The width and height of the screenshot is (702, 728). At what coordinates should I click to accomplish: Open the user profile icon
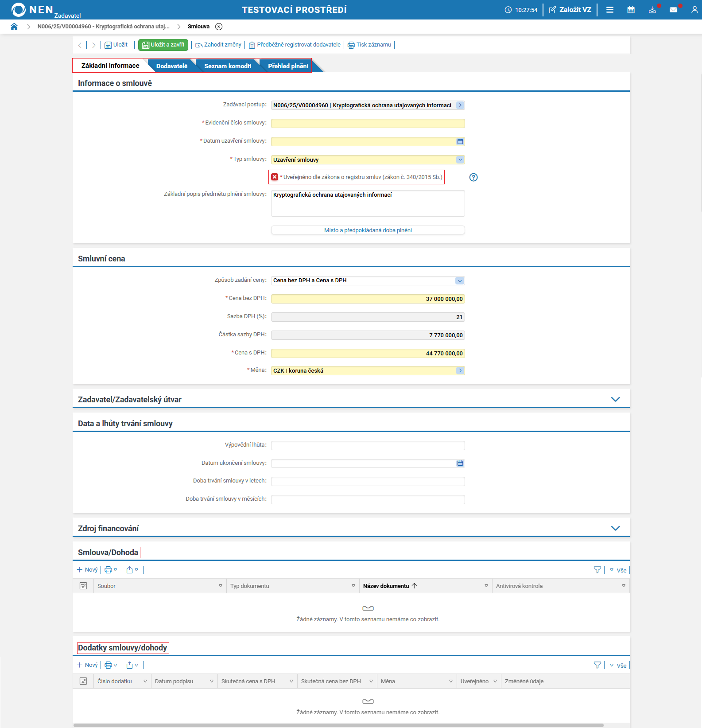point(694,10)
